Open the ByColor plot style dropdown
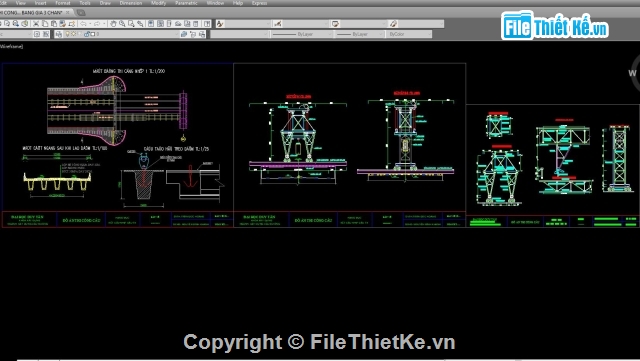 coord(409,34)
